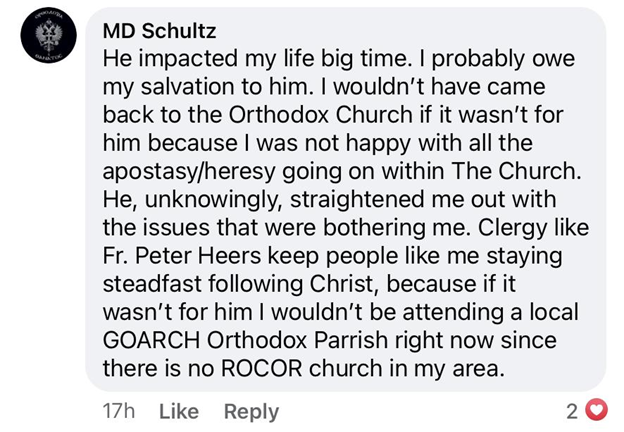Open MD Schultz's profile picture avatar
The width and height of the screenshot is (624, 432).
point(49,35)
